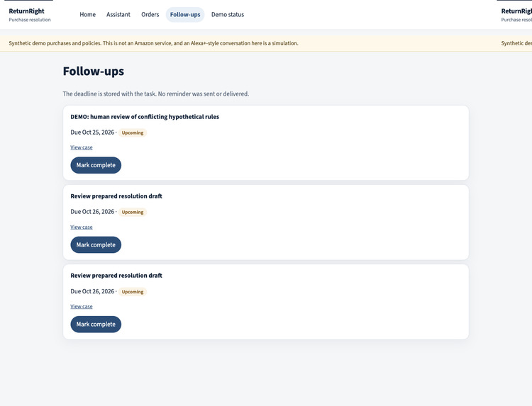Click the 'No reminder was sent or delivered' note
Screen dimensions: 532x406
[204, 94]
